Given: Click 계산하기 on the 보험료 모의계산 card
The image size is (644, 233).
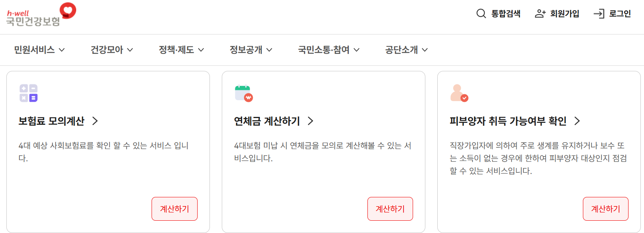Looking at the screenshot, I should [x=174, y=208].
